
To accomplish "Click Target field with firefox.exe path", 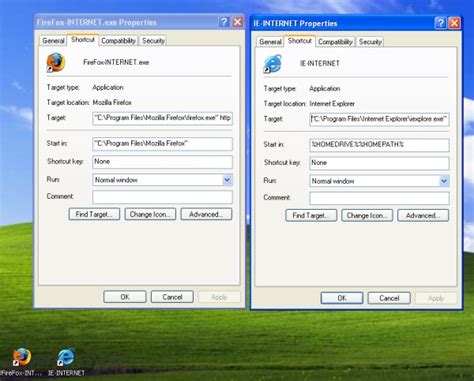I will tap(162, 118).
